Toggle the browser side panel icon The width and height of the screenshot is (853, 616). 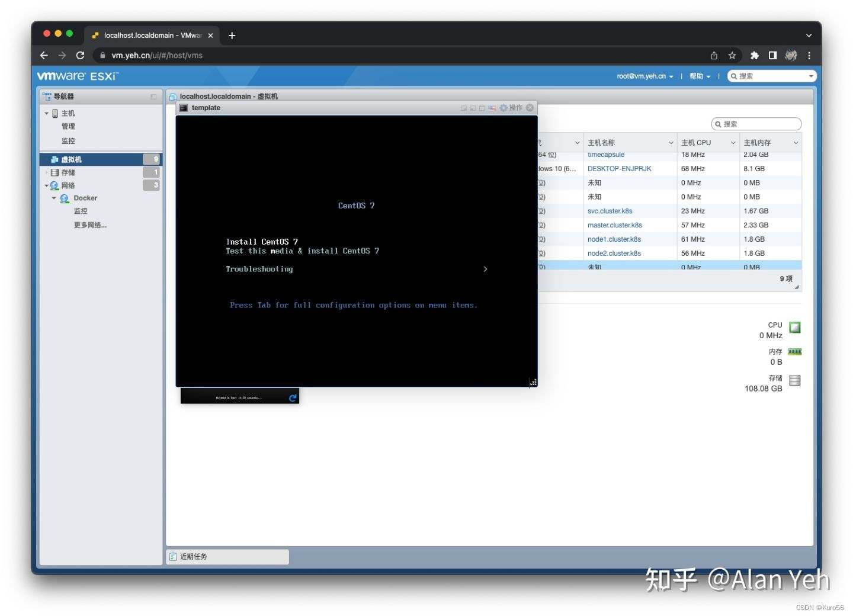click(x=772, y=55)
